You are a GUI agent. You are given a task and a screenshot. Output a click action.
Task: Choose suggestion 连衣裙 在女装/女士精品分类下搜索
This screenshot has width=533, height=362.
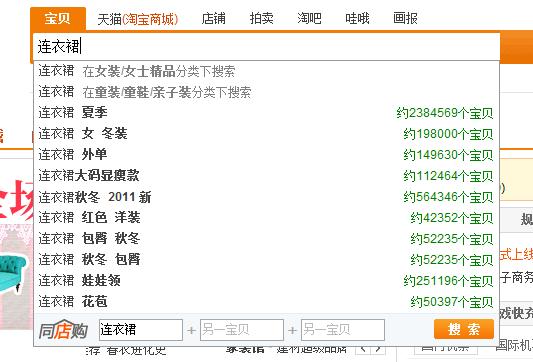coord(266,71)
